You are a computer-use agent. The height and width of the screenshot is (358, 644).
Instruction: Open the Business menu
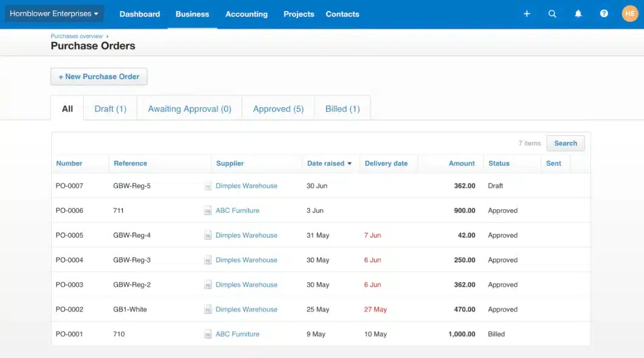(x=192, y=14)
